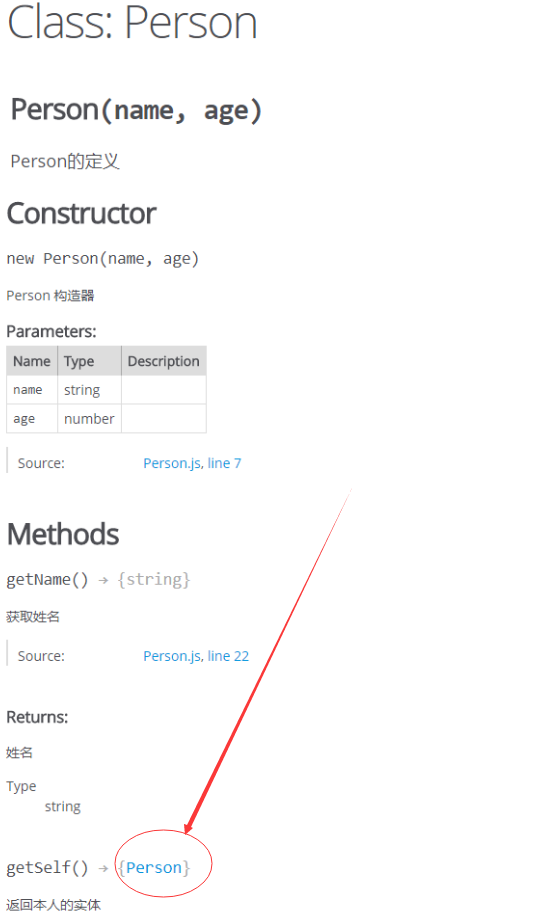
Task: Open the Person.js source link near line 7
Action: pyautogui.click(x=173, y=463)
